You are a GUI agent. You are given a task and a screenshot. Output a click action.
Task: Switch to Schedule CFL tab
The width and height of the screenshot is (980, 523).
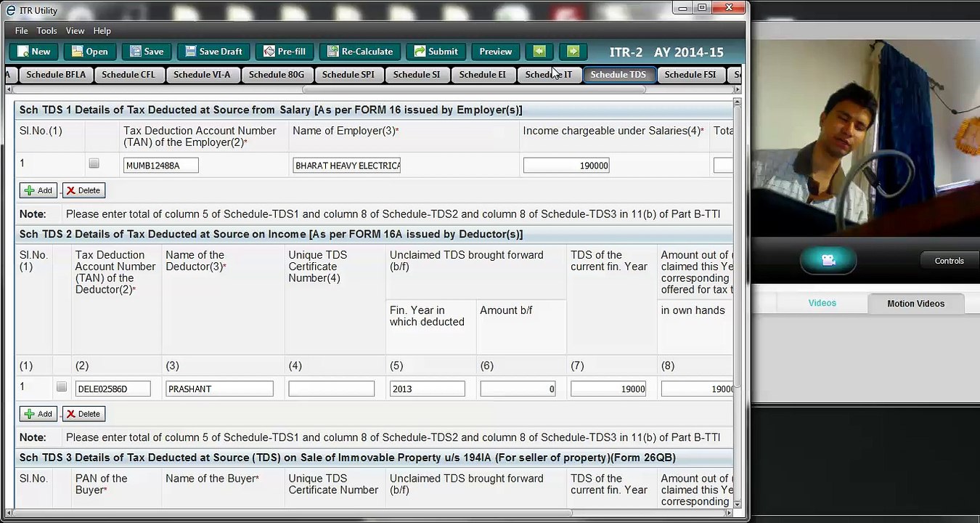pyautogui.click(x=128, y=75)
